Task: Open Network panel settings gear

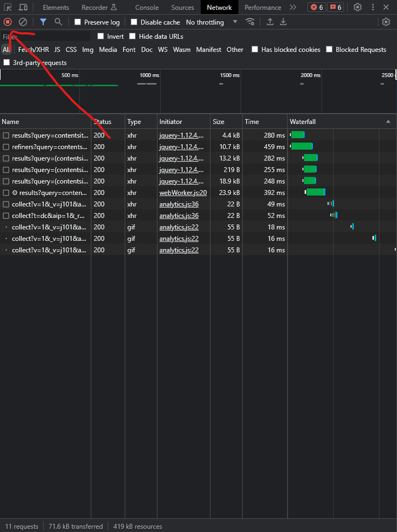Action: [386, 22]
